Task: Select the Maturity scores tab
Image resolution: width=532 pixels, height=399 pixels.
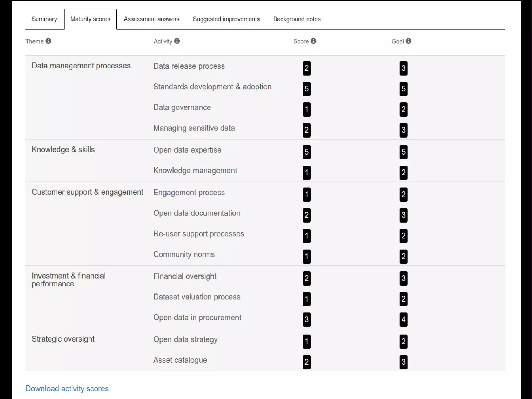Action: 90,19
